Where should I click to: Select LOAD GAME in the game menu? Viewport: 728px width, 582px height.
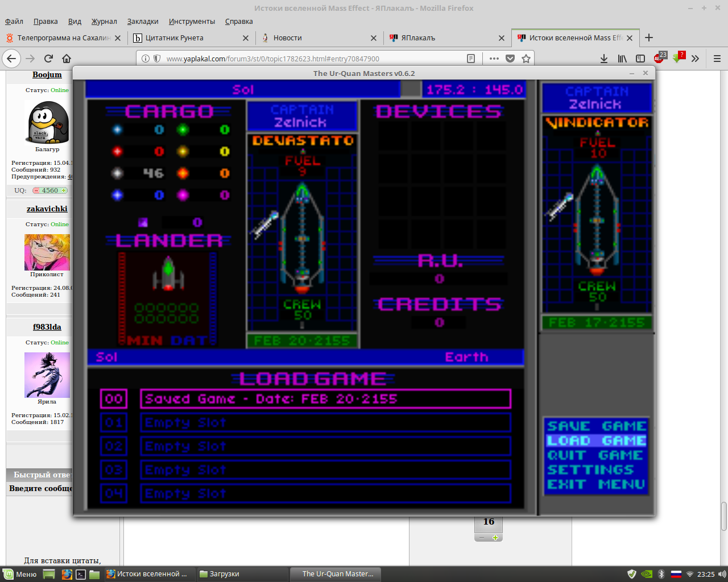click(597, 440)
